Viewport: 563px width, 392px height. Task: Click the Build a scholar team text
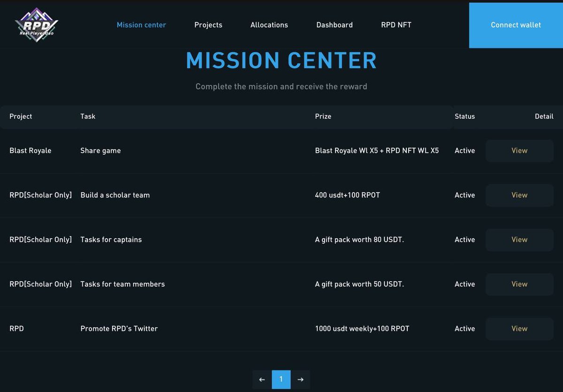[115, 195]
